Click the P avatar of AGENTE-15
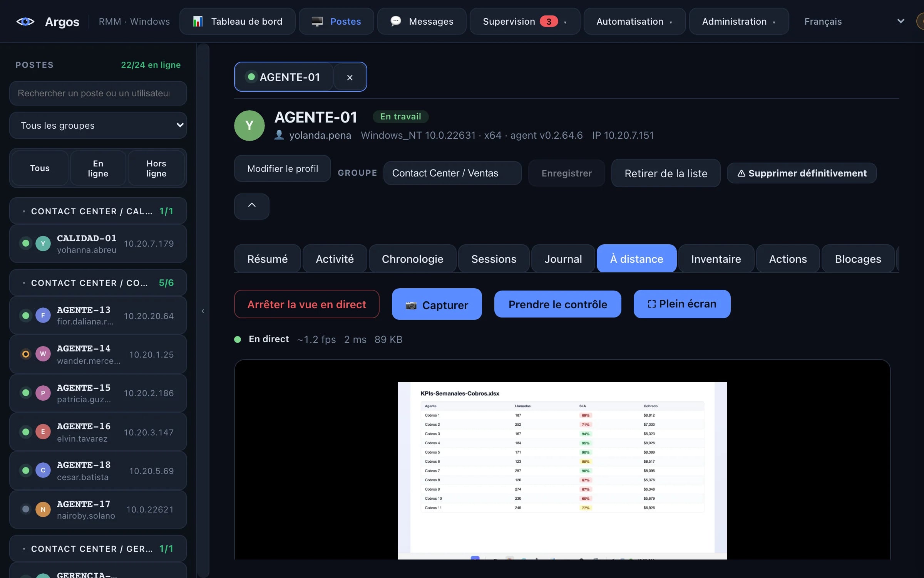The width and height of the screenshot is (924, 578). [43, 393]
